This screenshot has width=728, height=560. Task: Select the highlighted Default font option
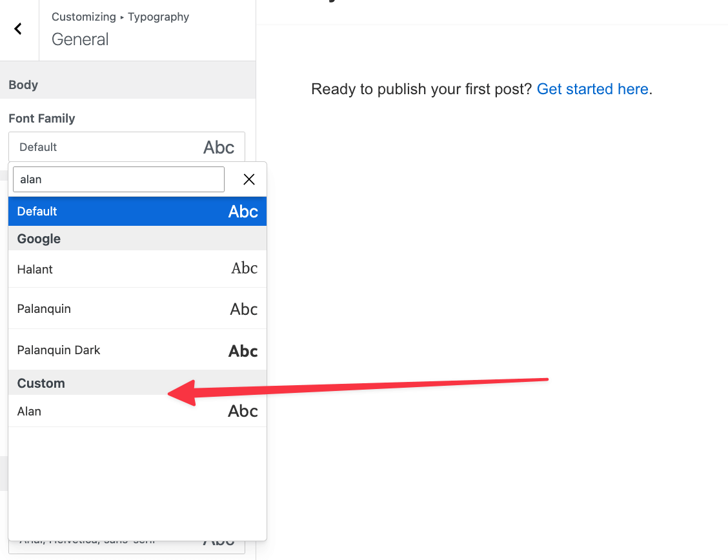point(137,212)
